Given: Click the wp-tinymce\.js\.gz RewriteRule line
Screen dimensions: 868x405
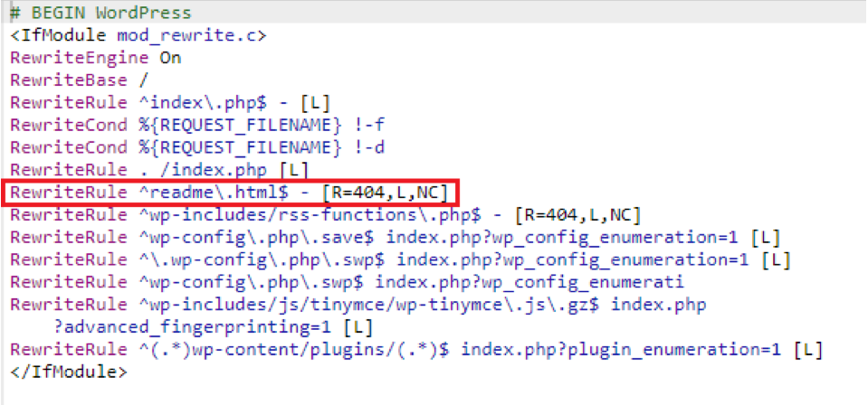Looking at the screenshot, I should click(x=358, y=305).
